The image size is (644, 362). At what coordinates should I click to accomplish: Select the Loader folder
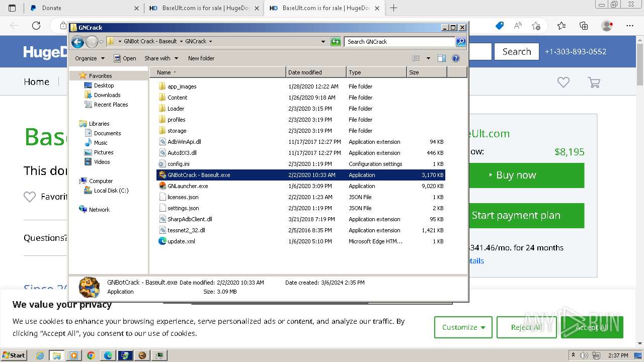pos(301,109)
